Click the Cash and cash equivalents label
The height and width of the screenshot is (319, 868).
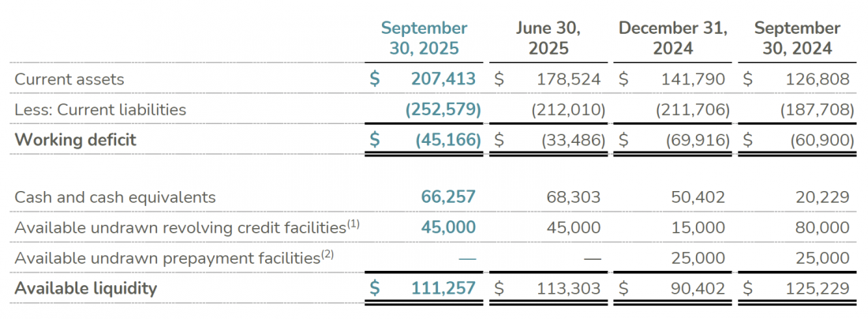click(x=115, y=197)
